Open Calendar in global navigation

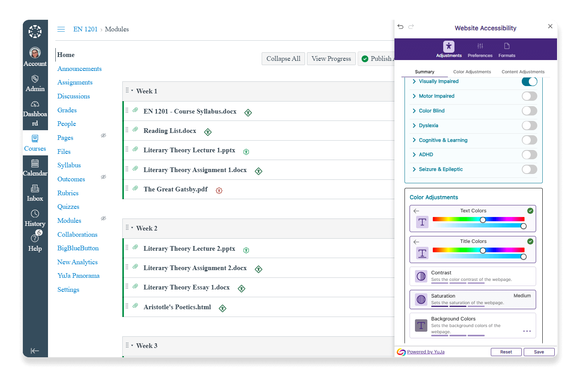click(35, 168)
